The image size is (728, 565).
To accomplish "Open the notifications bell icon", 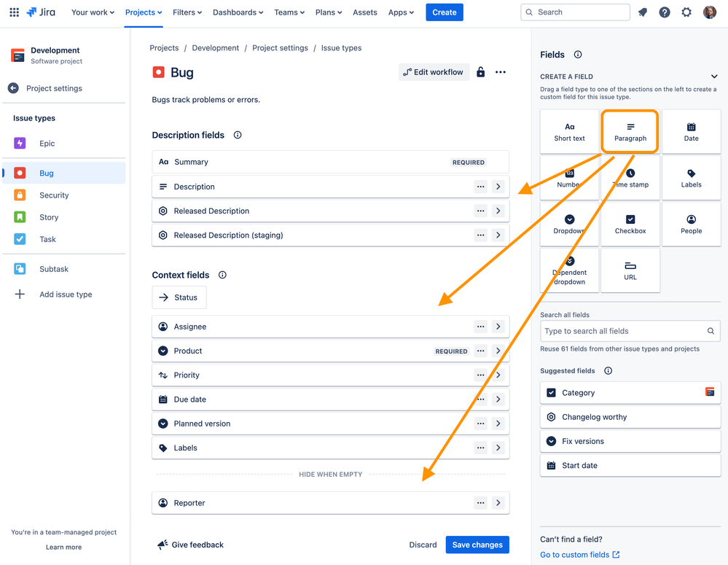I will click(x=643, y=12).
